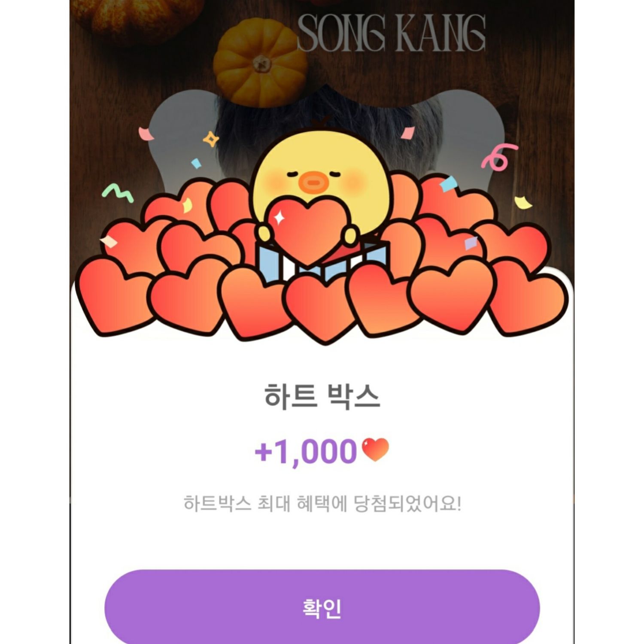Select the blue striped gift box

pos(322,259)
